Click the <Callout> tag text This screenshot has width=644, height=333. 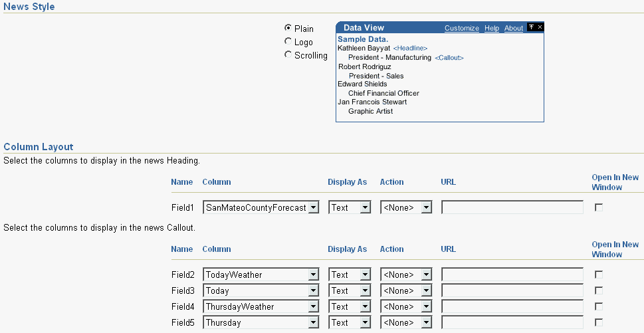449,58
